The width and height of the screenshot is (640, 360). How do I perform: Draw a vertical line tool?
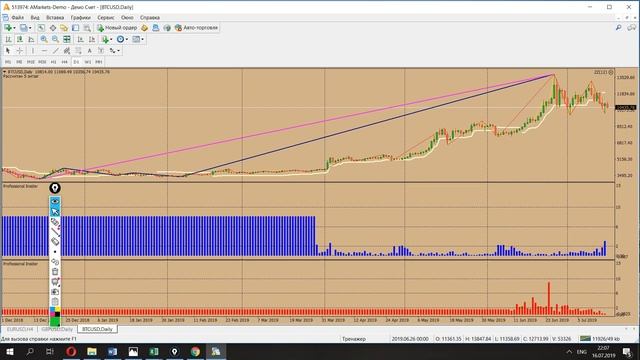click(x=33, y=51)
